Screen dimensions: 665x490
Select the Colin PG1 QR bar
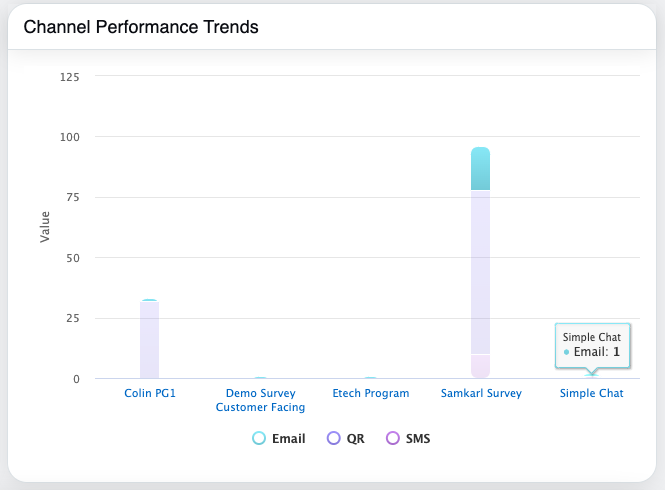pos(149,340)
